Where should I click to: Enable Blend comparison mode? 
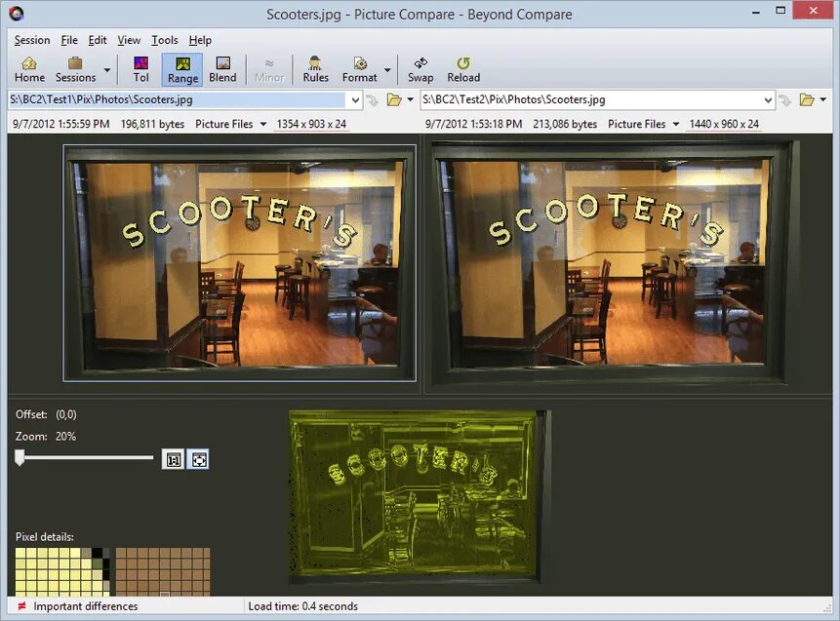(222, 69)
